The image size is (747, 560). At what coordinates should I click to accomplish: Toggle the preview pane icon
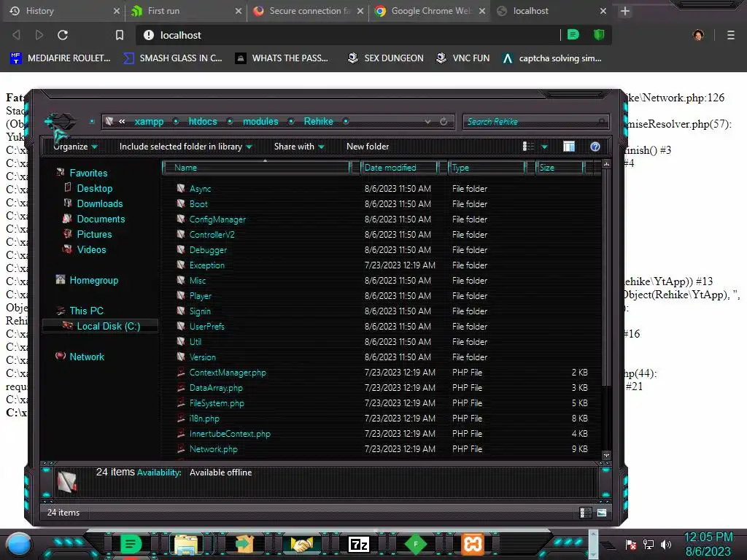569,147
